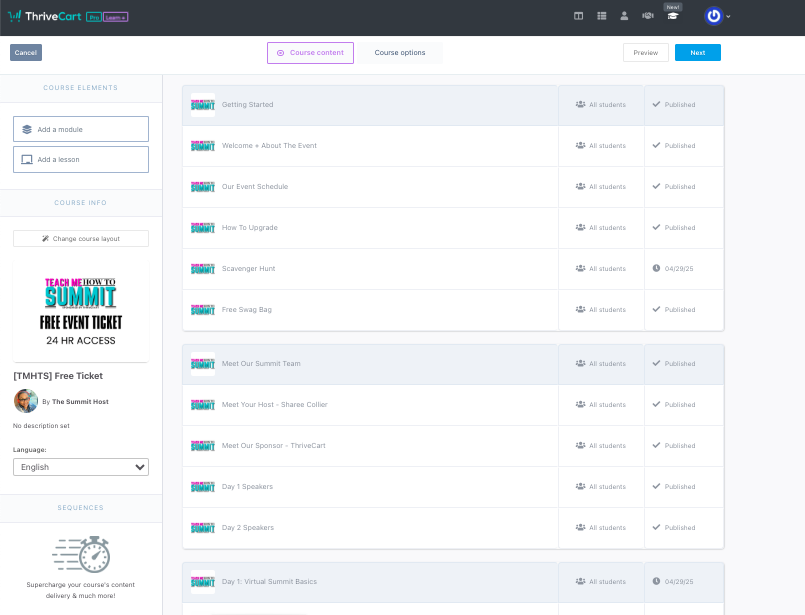Switch to Course content tab
Screen dimensions: 805x615
(310, 53)
